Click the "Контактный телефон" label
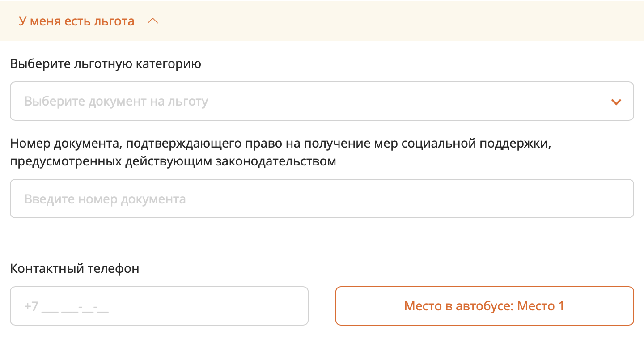Screen dimensions: 644x364 75,269
